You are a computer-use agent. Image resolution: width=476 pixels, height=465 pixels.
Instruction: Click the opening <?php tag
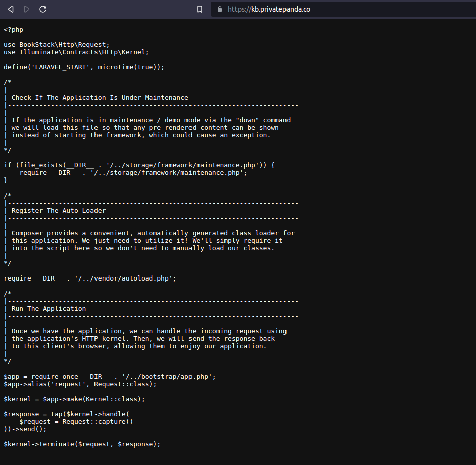coord(13,29)
